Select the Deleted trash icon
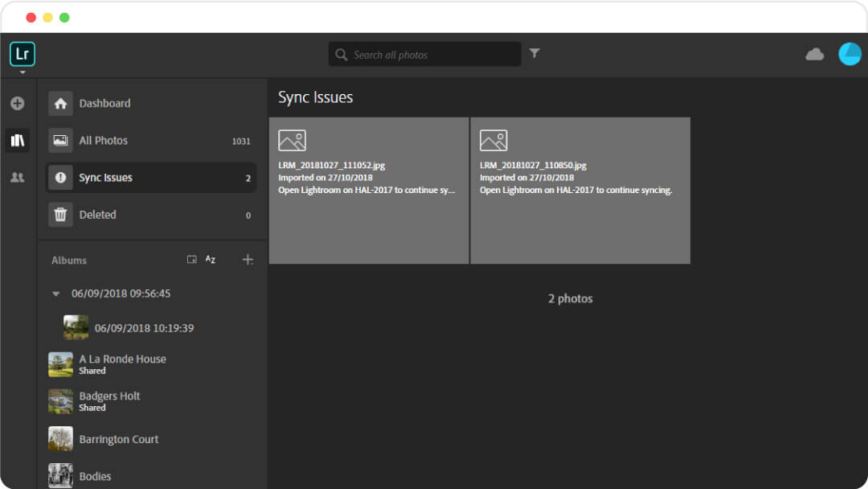 point(60,214)
